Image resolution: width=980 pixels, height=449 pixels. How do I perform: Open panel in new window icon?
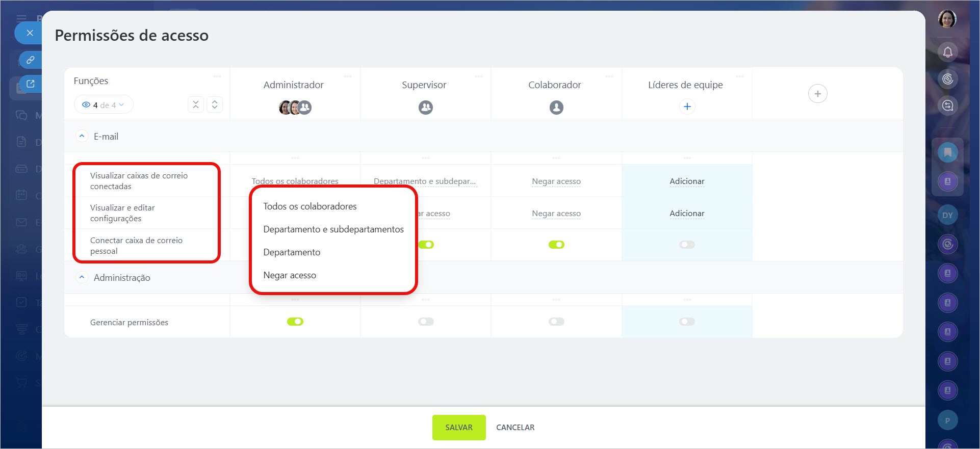30,84
